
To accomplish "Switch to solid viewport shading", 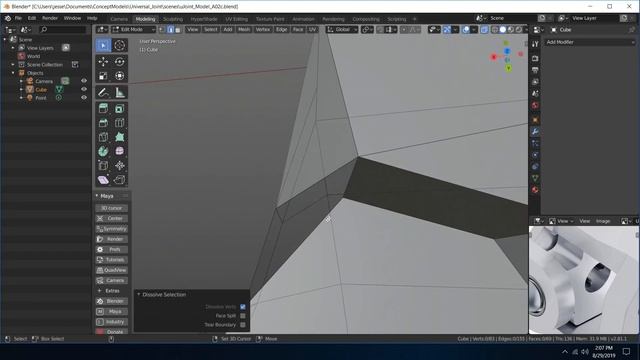I will pyautogui.click(x=503, y=29).
